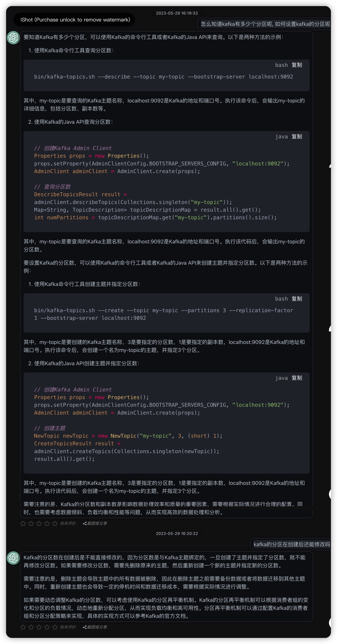Give the second answer five stars

click(55, 627)
